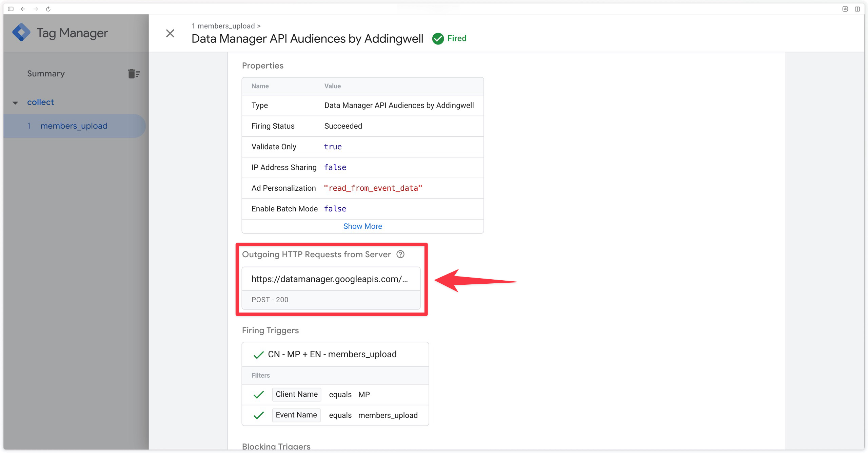Image resolution: width=868 pixels, height=453 pixels.
Task: Click the Firing Status Succeeded value
Action: (x=343, y=126)
